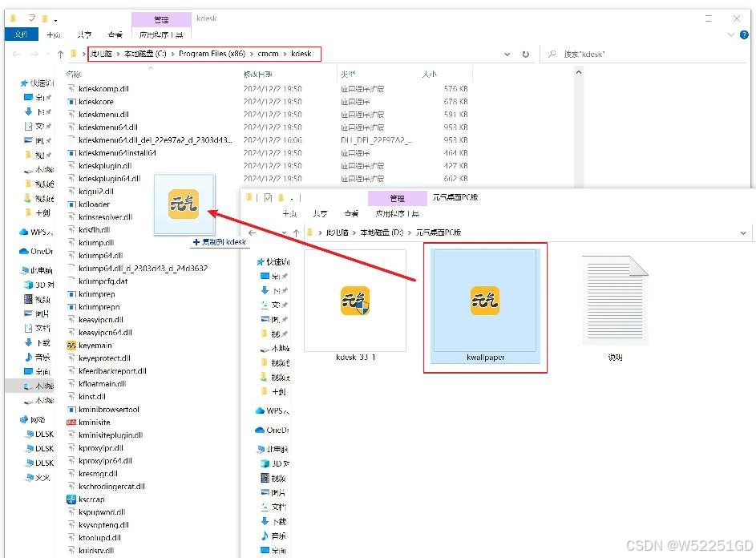
Task: Select the kdumprepn file
Action: pos(99,307)
